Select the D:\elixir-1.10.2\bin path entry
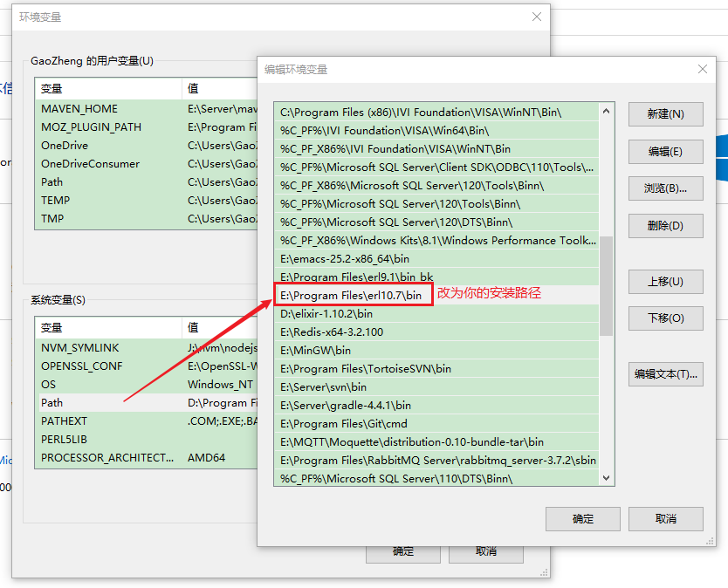Viewport: 728px width, 588px height. (x=354, y=313)
